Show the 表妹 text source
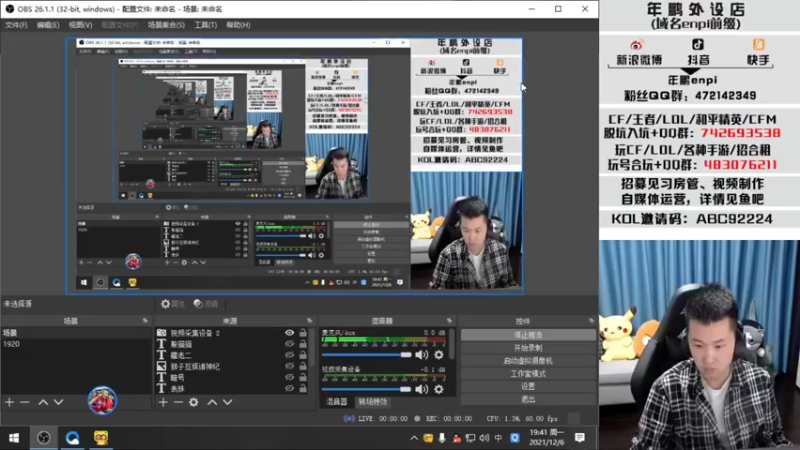Image resolution: width=800 pixels, height=450 pixels. click(x=289, y=388)
